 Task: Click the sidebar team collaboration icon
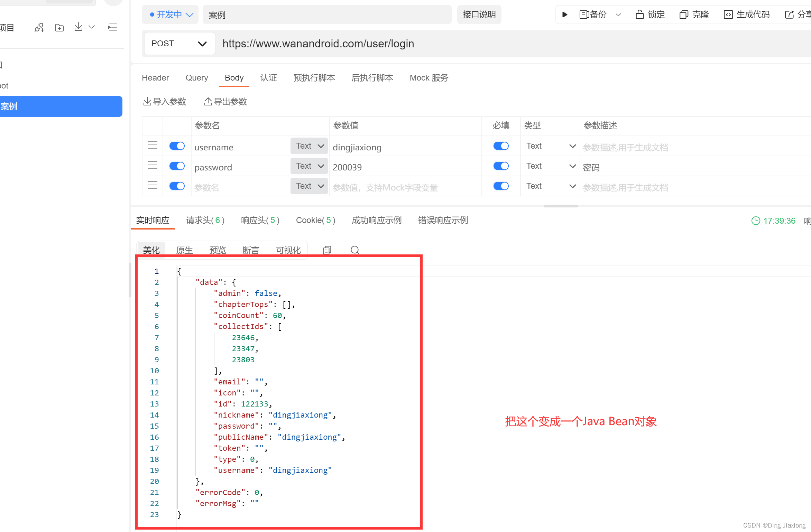click(x=39, y=27)
